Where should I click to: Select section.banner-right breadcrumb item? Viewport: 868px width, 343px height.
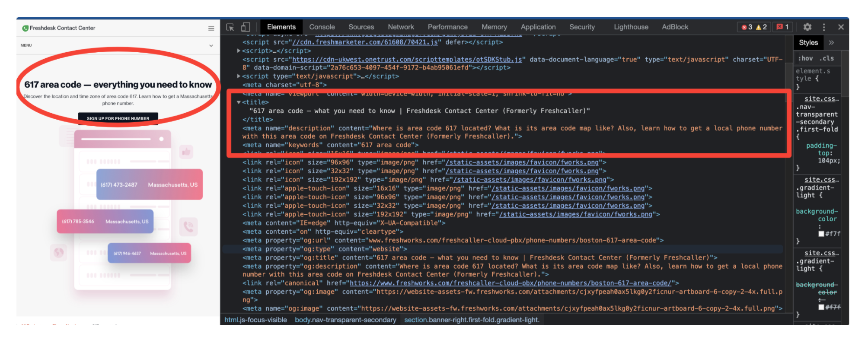(x=472, y=320)
